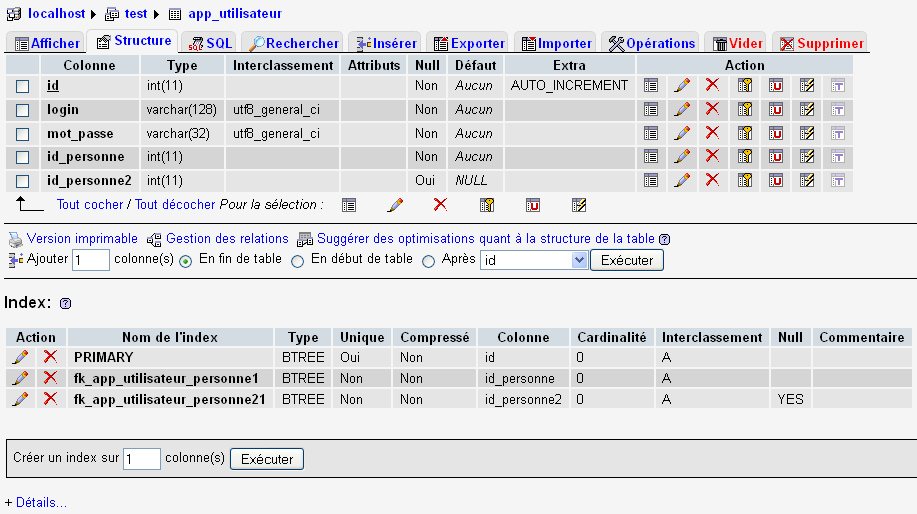Focus the 'Créer un index sur' count field
Viewport: 917px width, 514px height.
point(142,459)
